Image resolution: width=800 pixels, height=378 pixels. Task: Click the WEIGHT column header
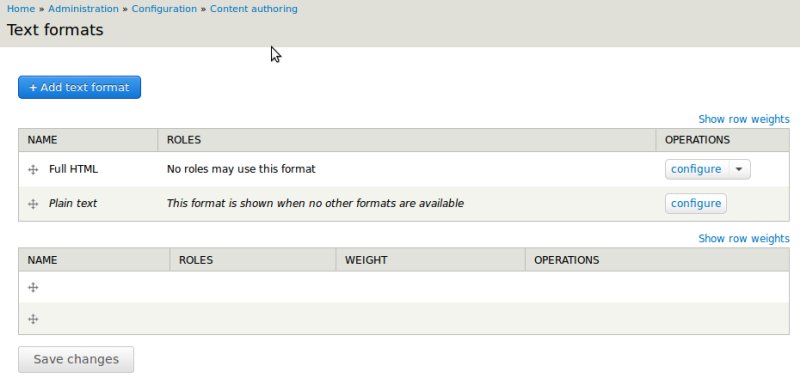[366, 260]
